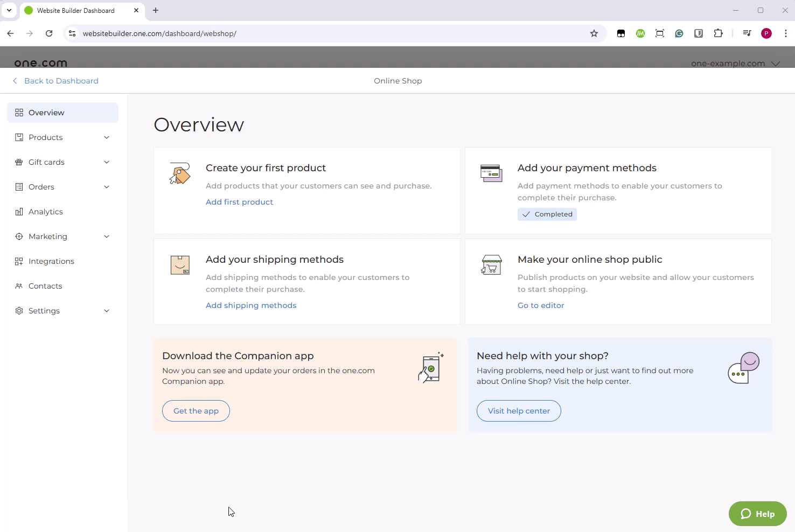The image size is (795, 532).
Task: Click the pink profile avatar
Action: [766, 33]
